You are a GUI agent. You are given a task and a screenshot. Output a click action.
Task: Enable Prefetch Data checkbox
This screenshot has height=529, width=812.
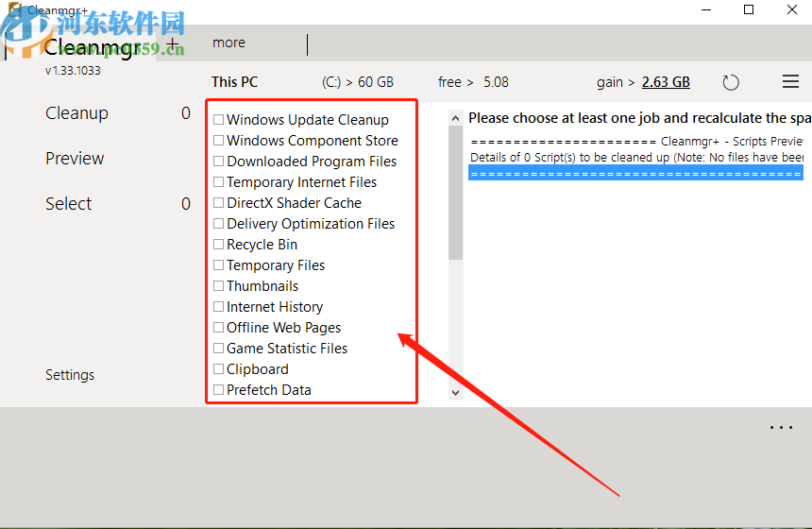pyautogui.click(x=218, y=389)
